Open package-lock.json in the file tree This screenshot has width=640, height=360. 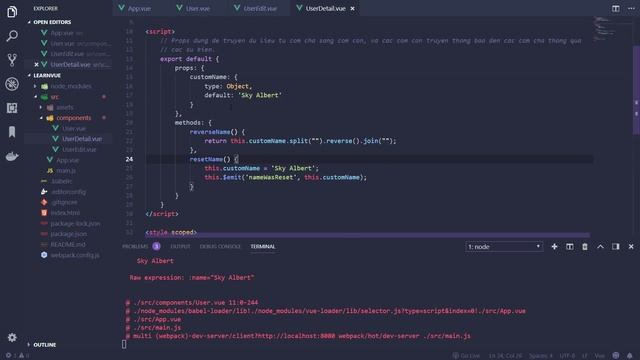[x=75, y=224]
